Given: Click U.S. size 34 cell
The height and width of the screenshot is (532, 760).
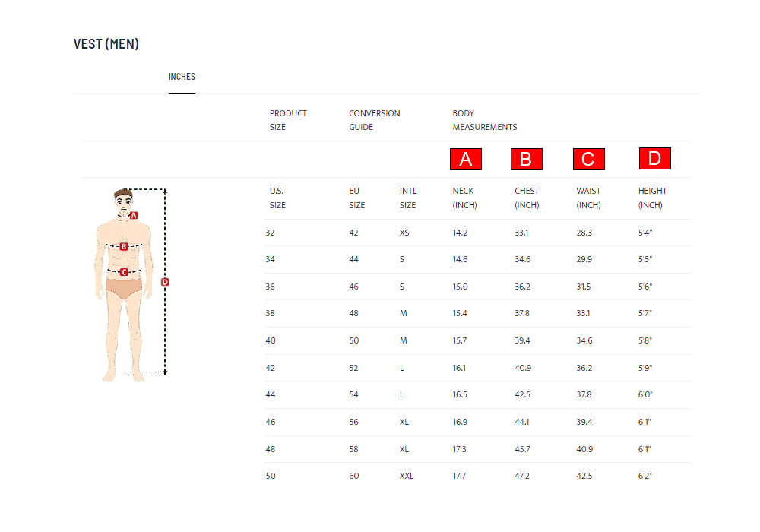Looking at the screenshot, I should click(x=270, y=259).
